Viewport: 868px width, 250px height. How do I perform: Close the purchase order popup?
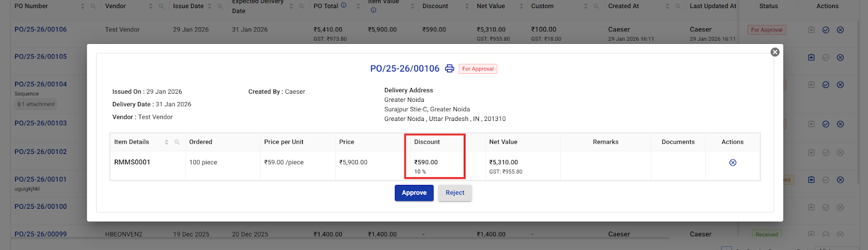point(775,52)
